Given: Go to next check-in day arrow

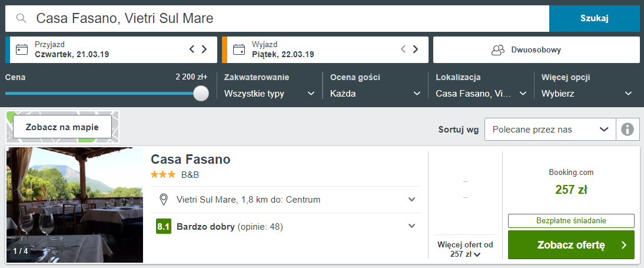Looking at the screenshot, I should (204, 49).
